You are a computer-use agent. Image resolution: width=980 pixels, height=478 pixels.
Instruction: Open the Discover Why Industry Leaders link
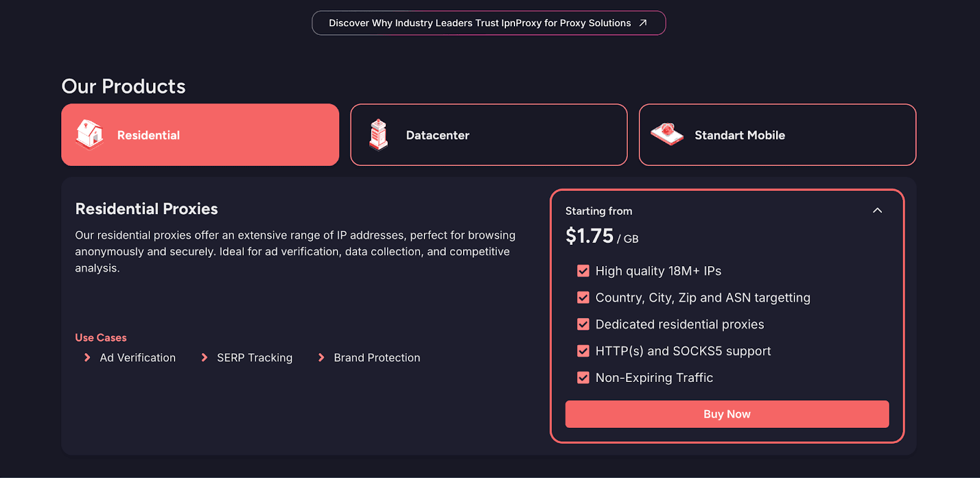pos(480,23)
